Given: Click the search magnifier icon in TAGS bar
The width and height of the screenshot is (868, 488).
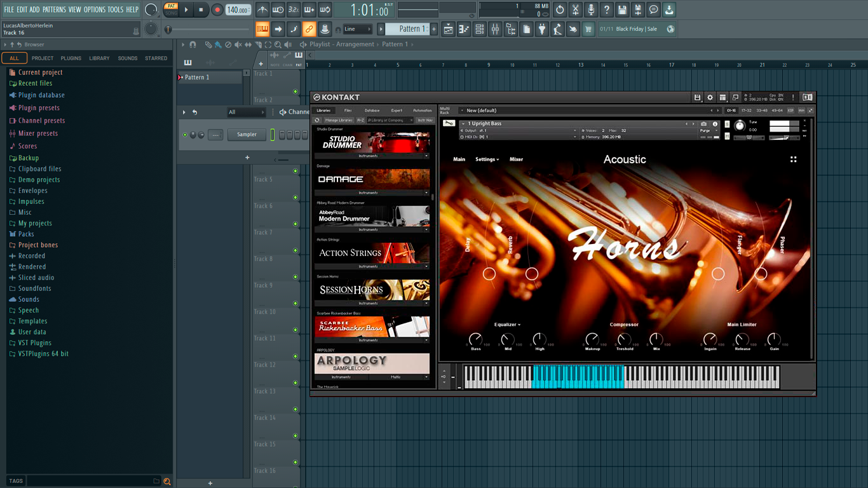Looking at the screenshot, I should 167,482.
